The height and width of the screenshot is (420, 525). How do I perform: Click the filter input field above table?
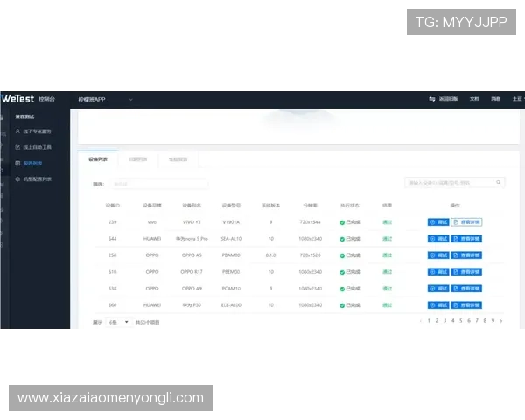(157, 184)
